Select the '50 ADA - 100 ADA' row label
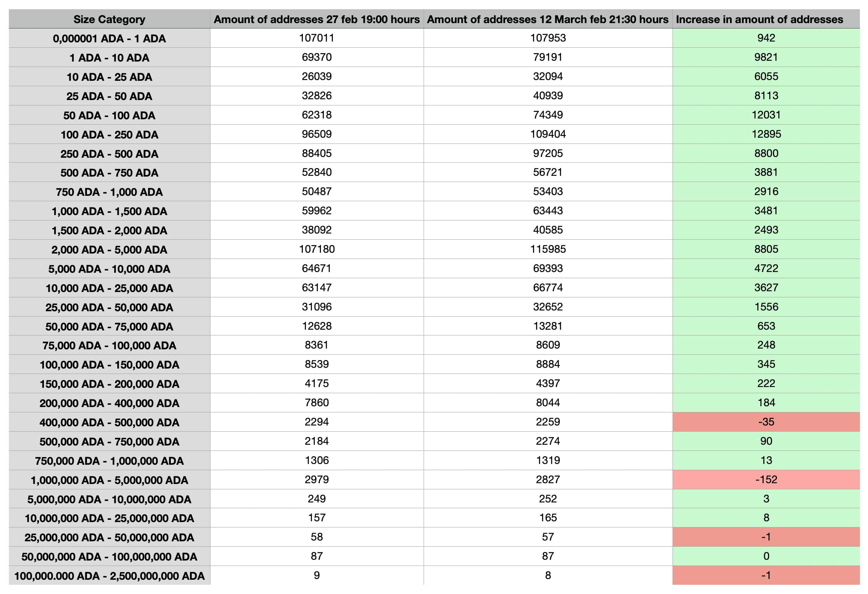 click(109, 115)
